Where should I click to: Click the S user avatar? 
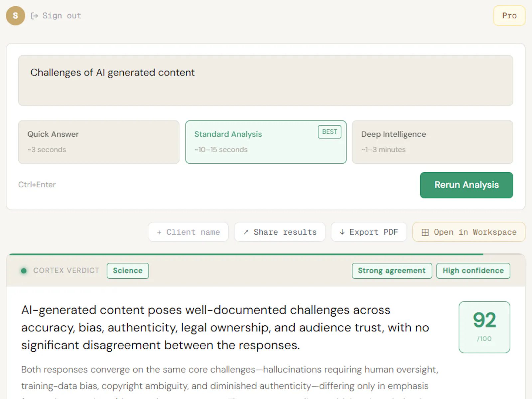pyautogui.click(x=15, y=16)
